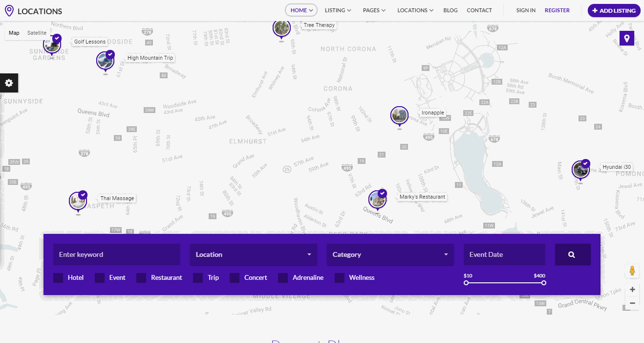This screenshot has height=343, width=644.
Task: Open the Location dropdown in the search bar
Action: coord(253,254)
